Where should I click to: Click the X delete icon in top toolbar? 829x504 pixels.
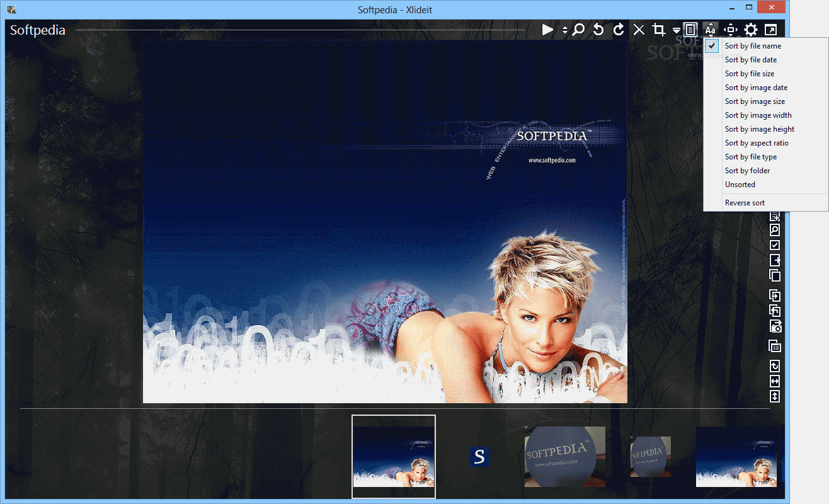click(639, 30)
